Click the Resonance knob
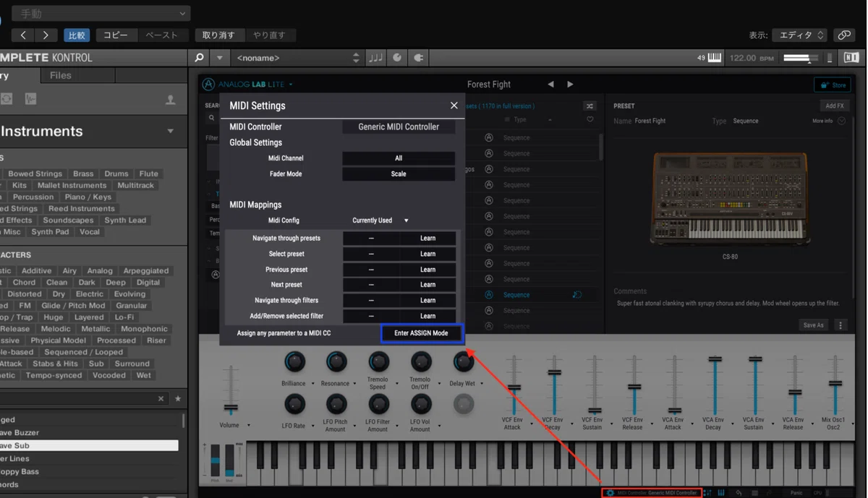The image size is (868, 498). (x=336, y=361)
